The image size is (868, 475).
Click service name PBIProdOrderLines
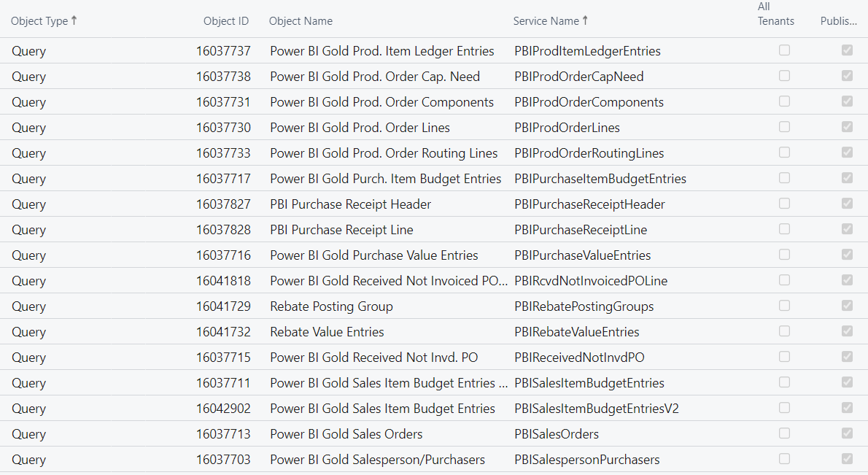[567, 128]
